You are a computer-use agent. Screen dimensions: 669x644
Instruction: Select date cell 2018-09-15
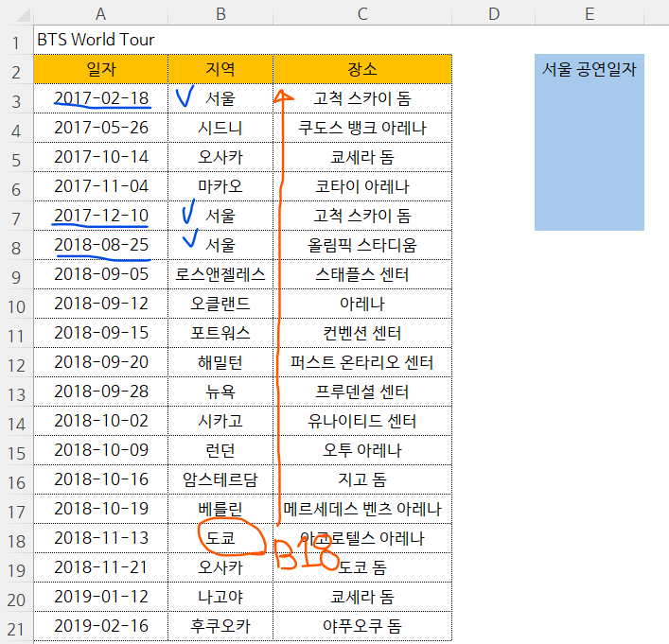pyautogui.click(x=100, y=333)
